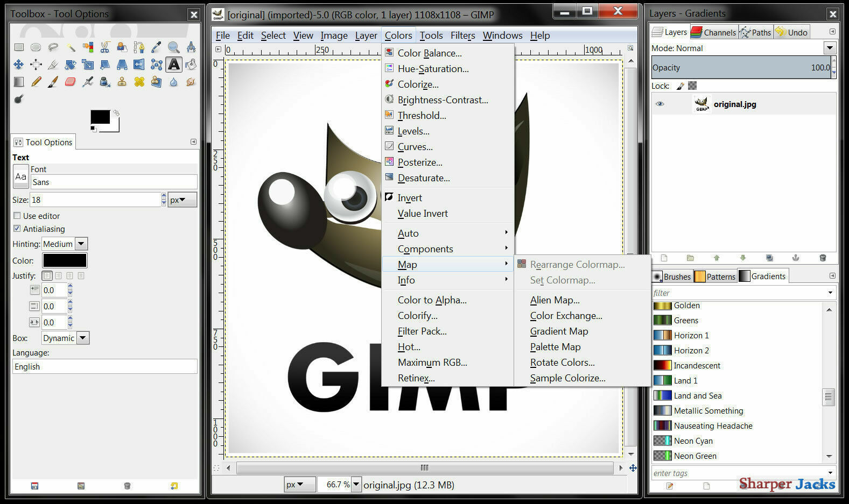Select the Crop tool
The height and width of the screenshot is (504, 849).
point(53,65)
